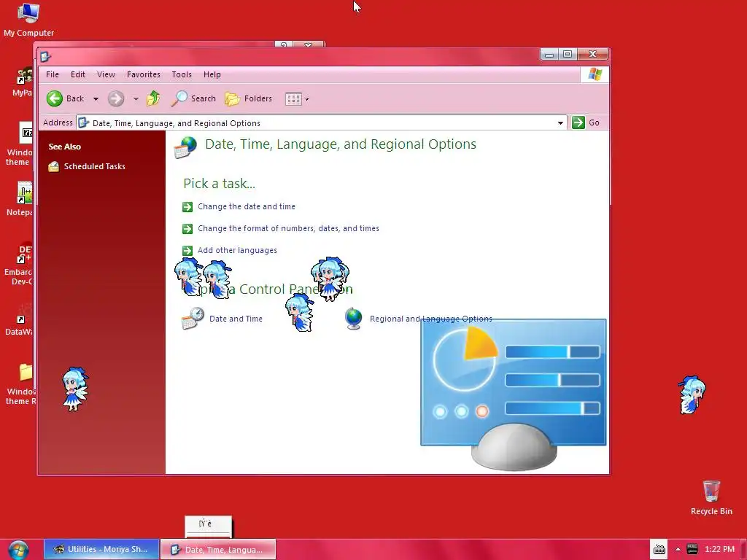This screenshot has width=747, height=560.
Task: Open the View menu
Action: point(106,74)
